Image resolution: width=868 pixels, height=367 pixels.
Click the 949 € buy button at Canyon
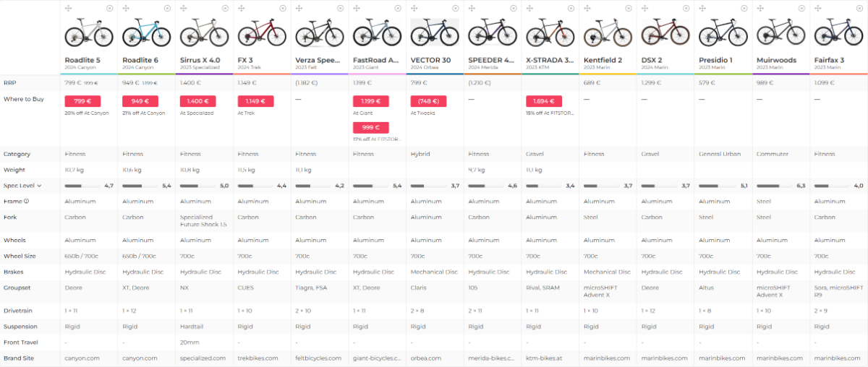pyautogui.click(x=140, y=102)
